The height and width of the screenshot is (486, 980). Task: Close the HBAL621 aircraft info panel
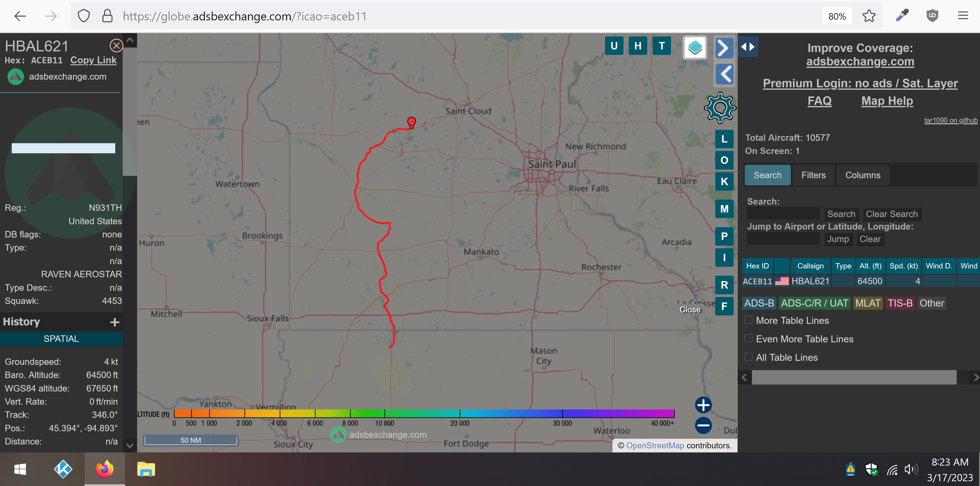(116, 46)
